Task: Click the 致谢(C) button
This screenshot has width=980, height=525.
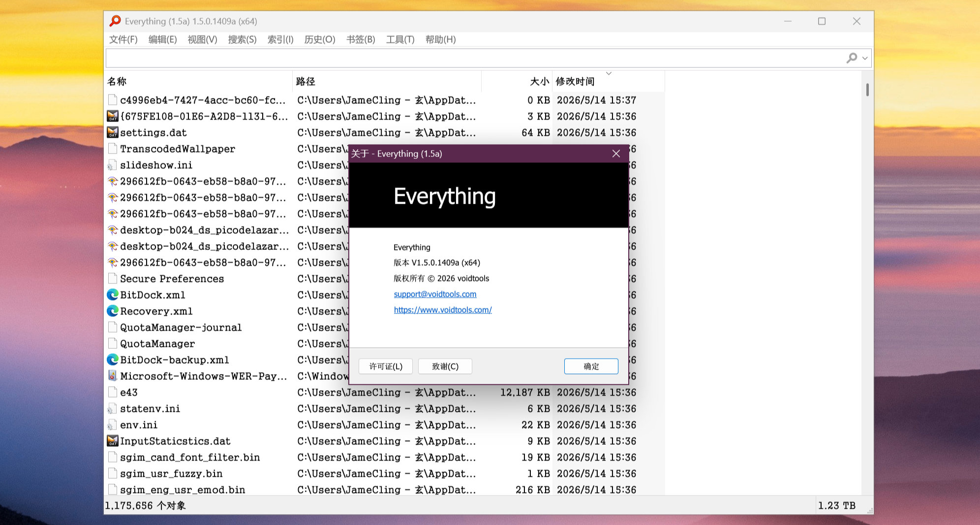Action: coord(445,366)
